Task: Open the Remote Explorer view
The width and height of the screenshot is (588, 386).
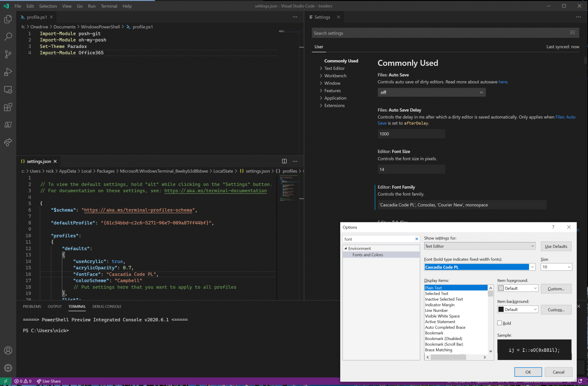Action: tap(8, 90)
